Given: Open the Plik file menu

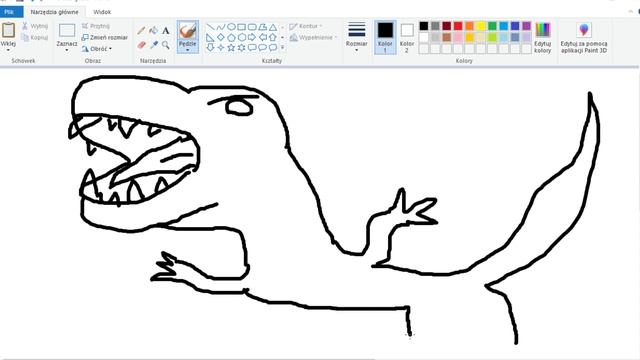Looking at the screenshot, I should (9, 12).
